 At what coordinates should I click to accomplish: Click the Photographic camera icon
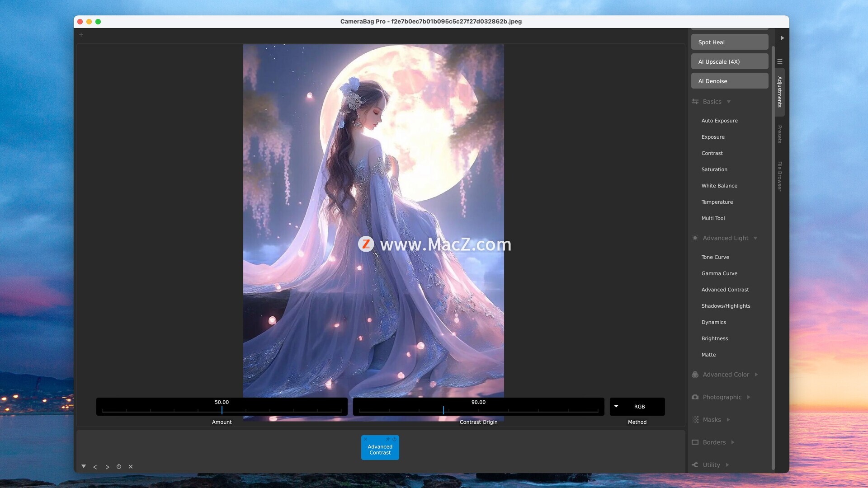(x=695, y=397)
